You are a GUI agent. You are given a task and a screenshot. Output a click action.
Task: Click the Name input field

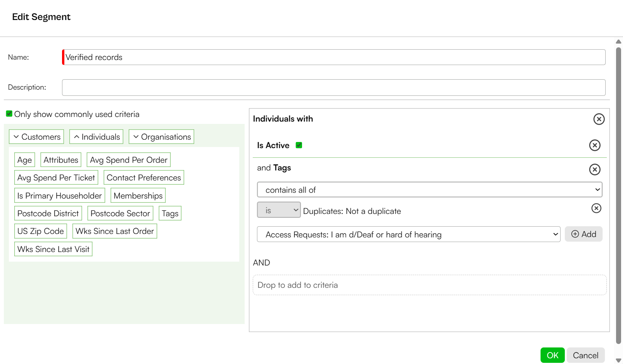[334, 57]
